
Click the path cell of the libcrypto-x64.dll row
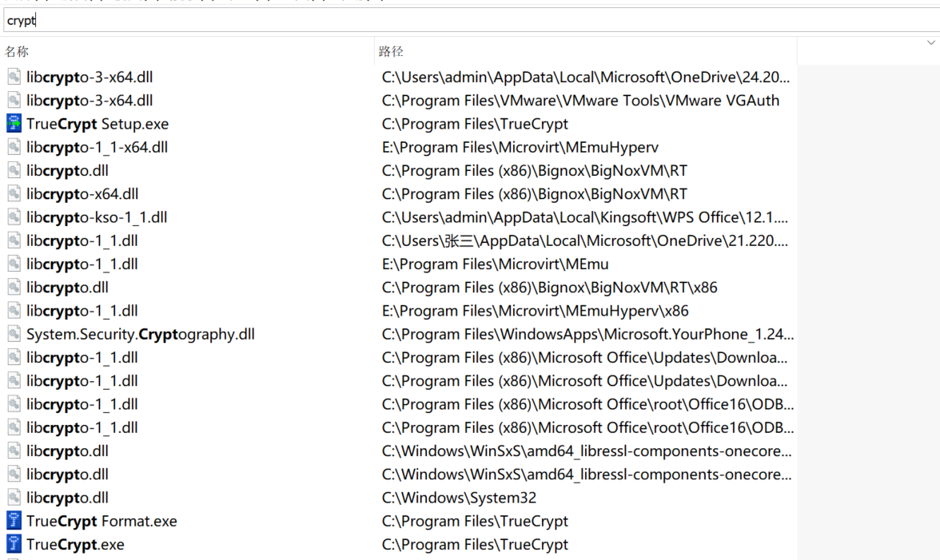(534, 194)
